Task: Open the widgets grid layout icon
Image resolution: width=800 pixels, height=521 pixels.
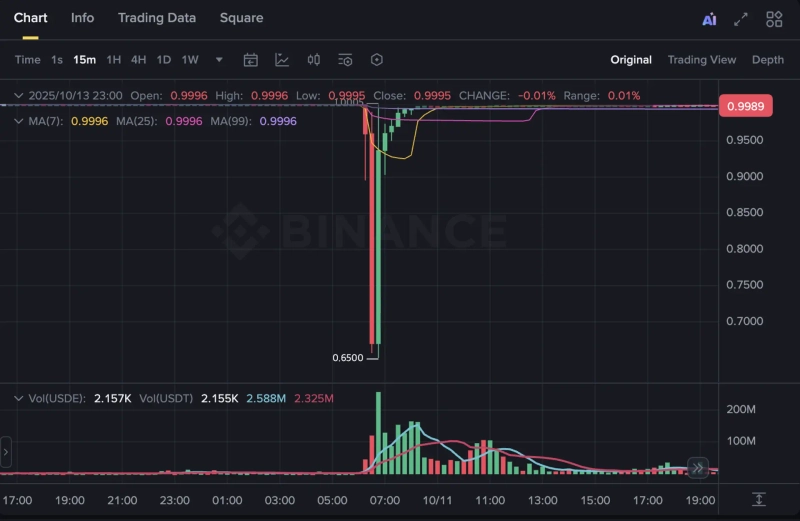Action: point(774,19)
